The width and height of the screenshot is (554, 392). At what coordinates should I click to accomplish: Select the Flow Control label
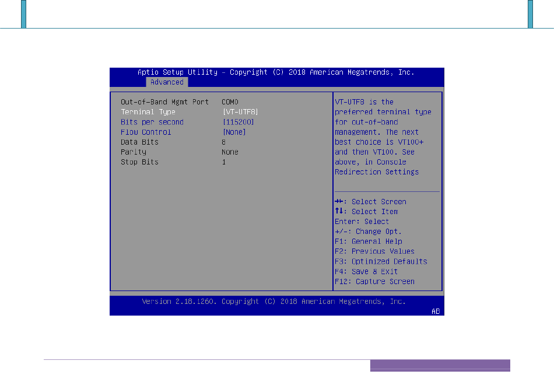point(146,132)
